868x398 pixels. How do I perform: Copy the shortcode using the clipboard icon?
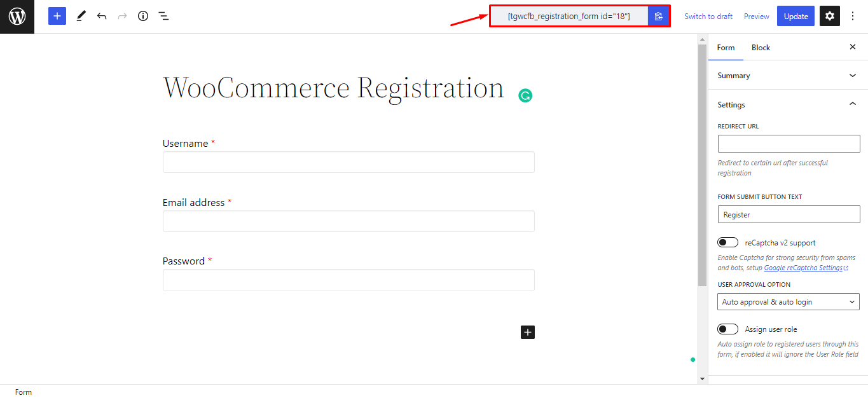tap(659, 16)
